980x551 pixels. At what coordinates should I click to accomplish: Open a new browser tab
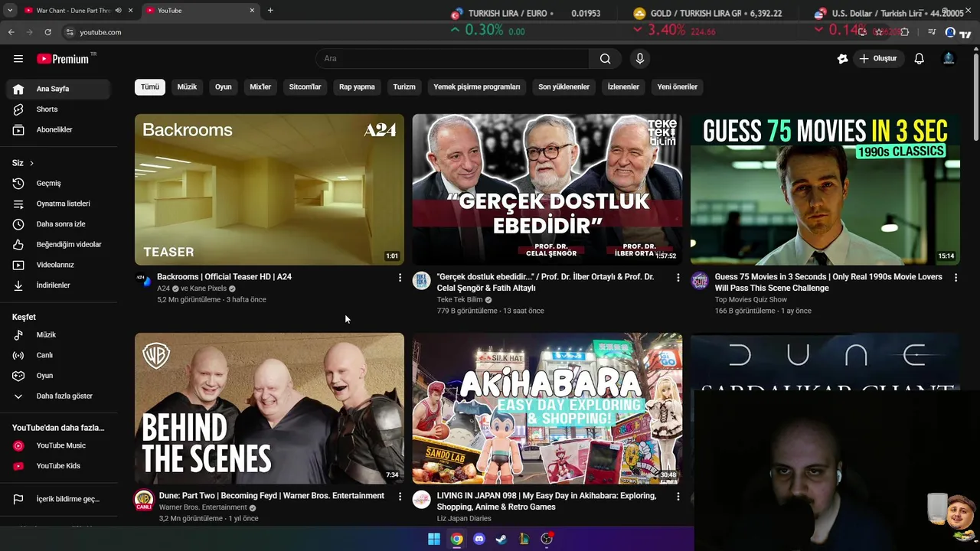coord(270,11)
